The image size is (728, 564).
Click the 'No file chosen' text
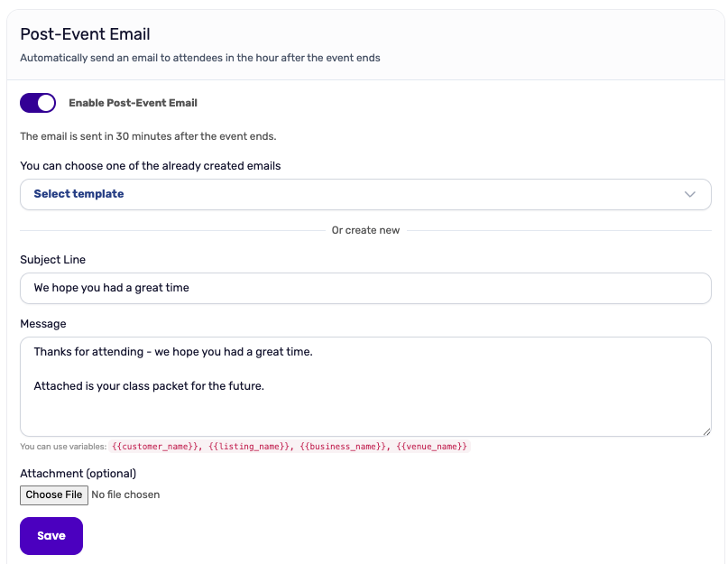click(125, 495)
